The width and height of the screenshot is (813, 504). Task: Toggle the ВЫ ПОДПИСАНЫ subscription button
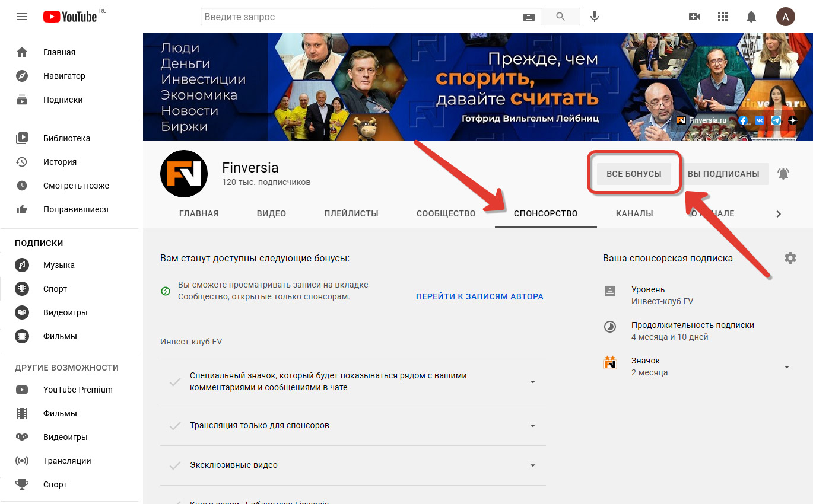[723, 174]
